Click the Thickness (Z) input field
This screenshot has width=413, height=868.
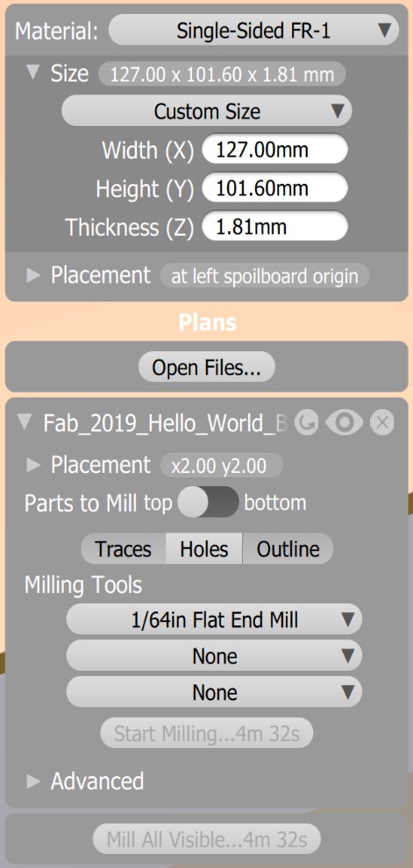click(x=275, y=227)
